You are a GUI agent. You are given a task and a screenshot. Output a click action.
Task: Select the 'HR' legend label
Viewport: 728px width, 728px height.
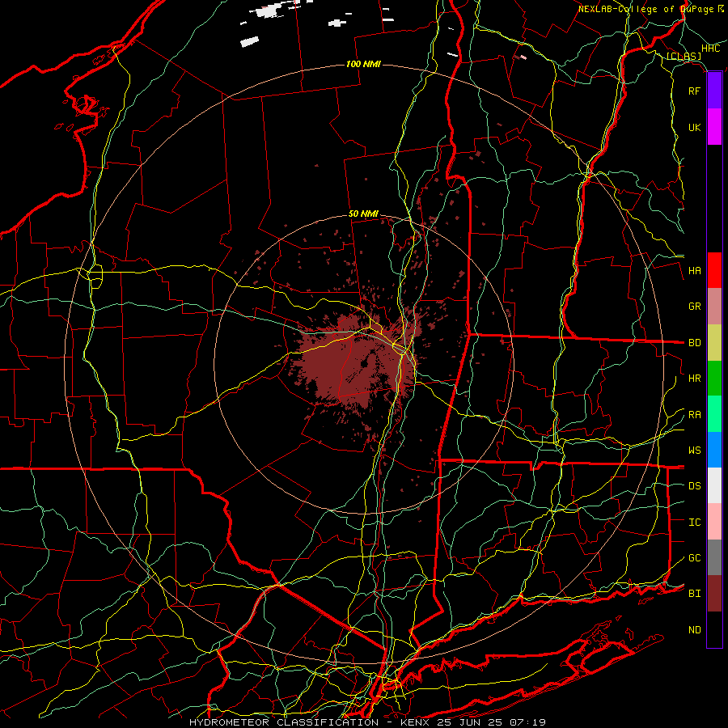(x=694, y=379)
